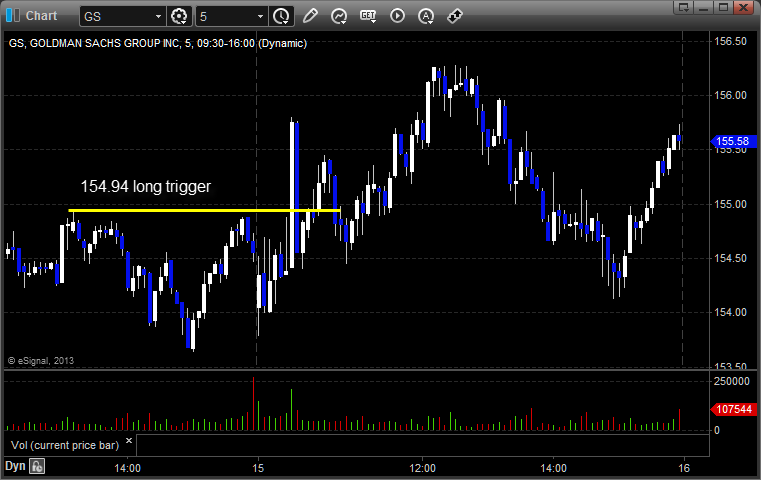Click the 156.50 price axis label
The height and width of the screenshot is (480, 761).
point(730,41)
